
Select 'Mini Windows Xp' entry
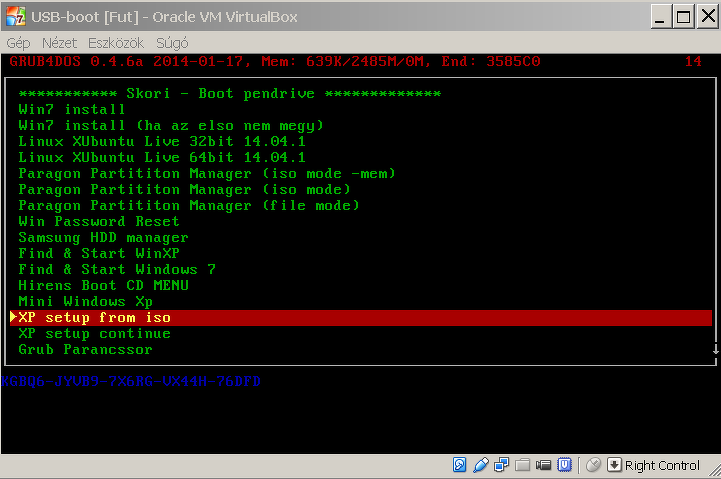point(86,302)
